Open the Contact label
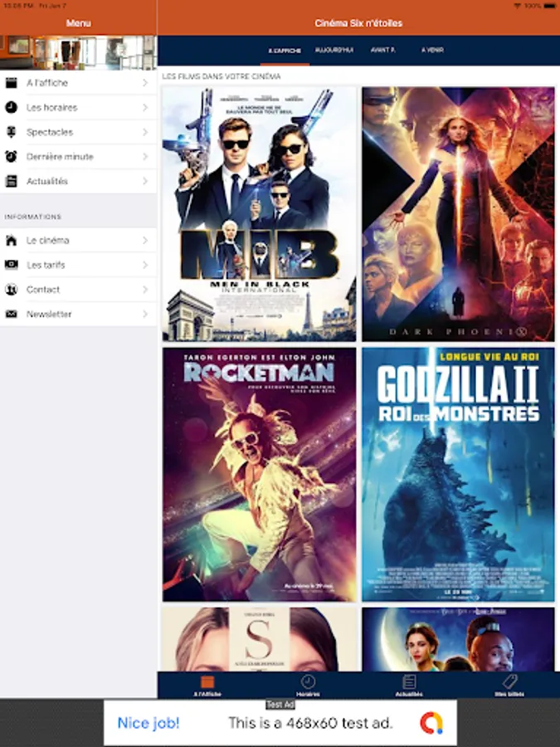This screenshot has height=747, width=560. [43, 289]
